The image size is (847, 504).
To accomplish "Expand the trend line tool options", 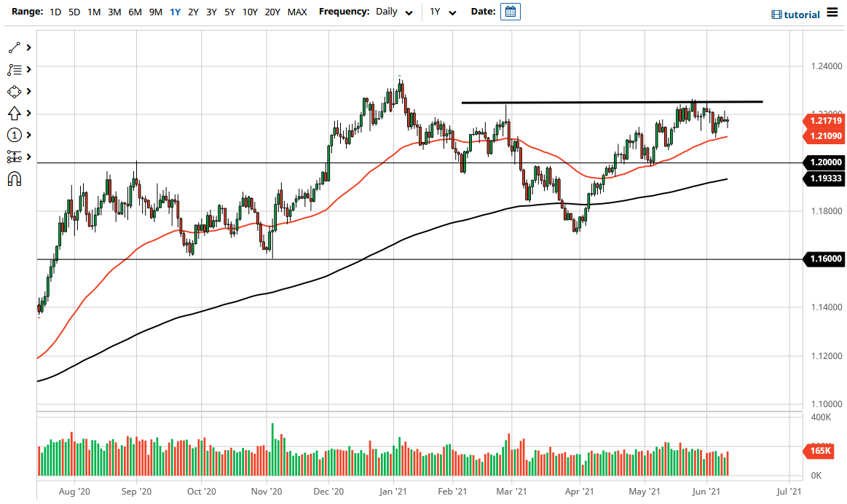I will [x=29, y=47].
